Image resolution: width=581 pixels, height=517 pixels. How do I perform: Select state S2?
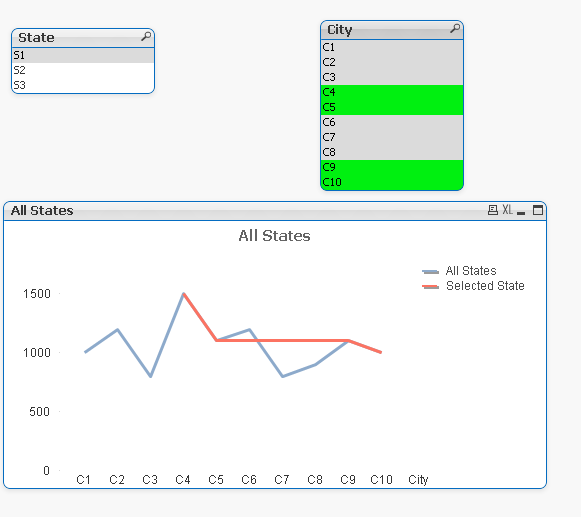point(83,70)
